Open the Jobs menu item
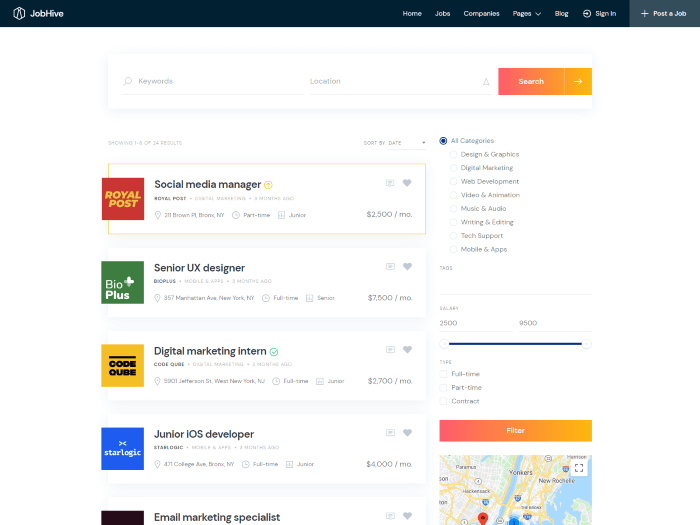The width and height of the screenshot is (700, 525). click(442, 13)
